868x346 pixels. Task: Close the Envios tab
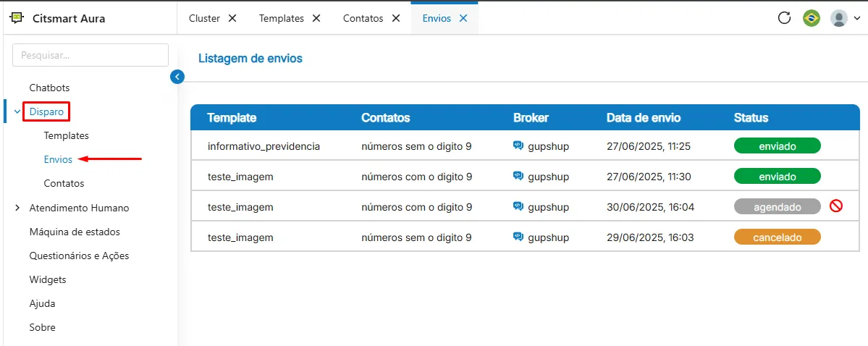coord(463,18)
